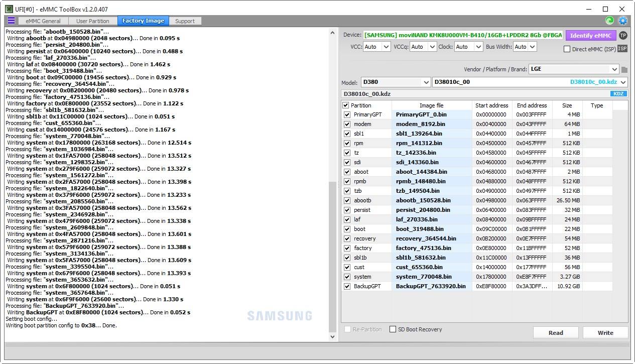Uncheck the modem partition checkbox
Screen dimensions: 635x364
[347, 124]
